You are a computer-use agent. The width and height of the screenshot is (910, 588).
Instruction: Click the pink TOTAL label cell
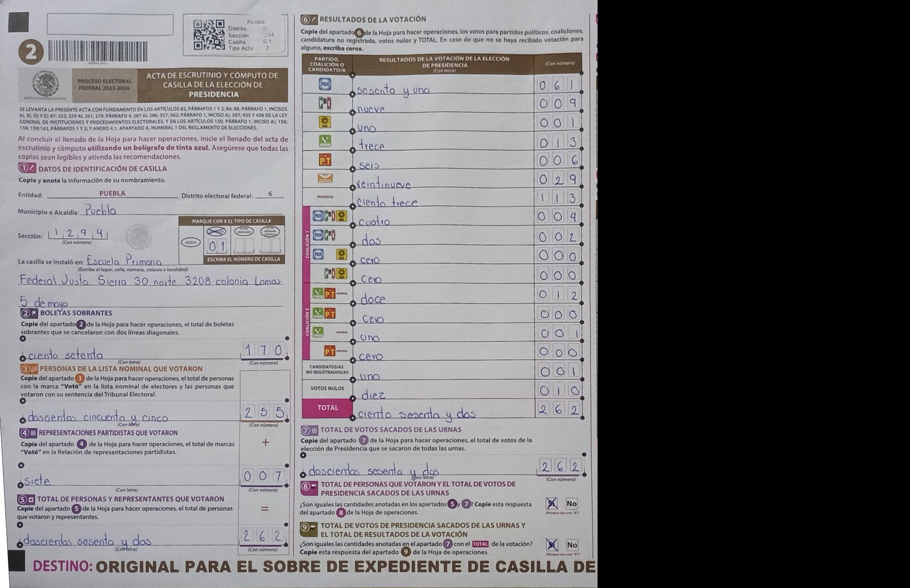point(327,408)
